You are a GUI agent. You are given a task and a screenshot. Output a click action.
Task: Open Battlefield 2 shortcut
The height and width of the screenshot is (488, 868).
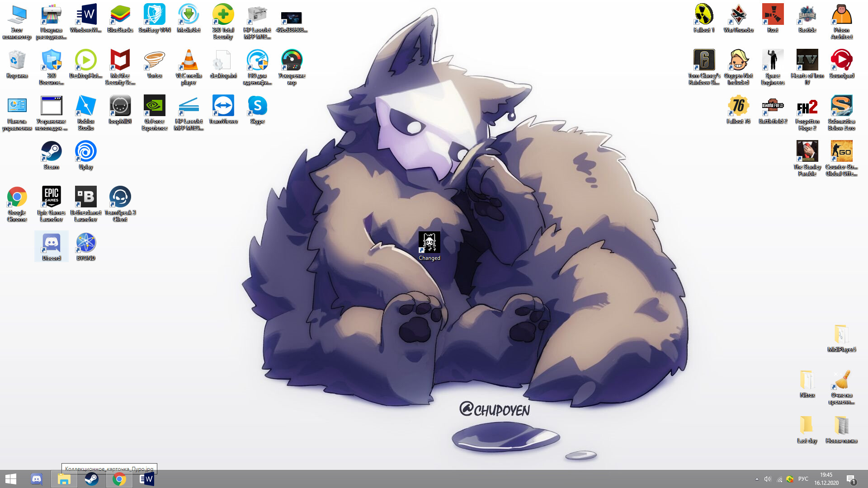(x=773, y=109)
